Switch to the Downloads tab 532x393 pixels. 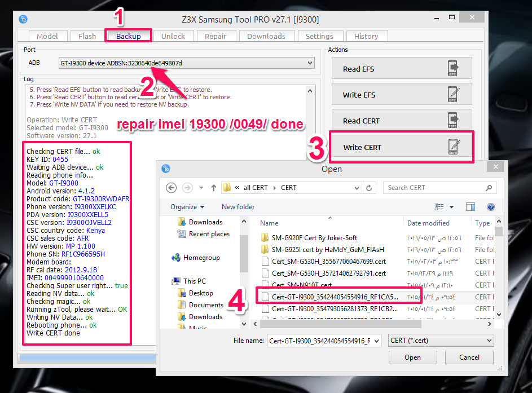coord(266,36)
